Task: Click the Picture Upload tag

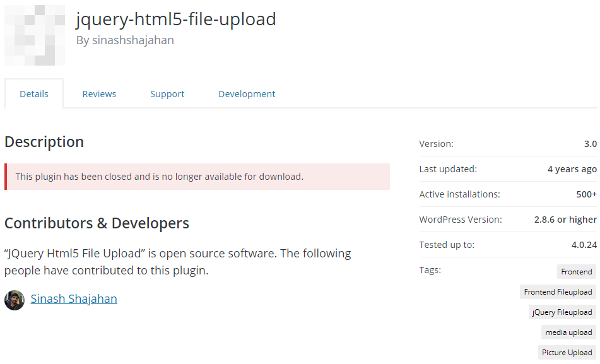Action: [x=567, y=353]
